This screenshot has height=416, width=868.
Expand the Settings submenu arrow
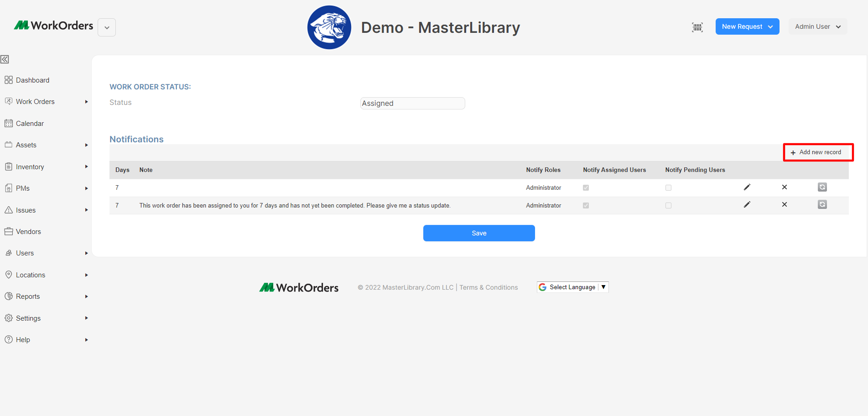86,318
